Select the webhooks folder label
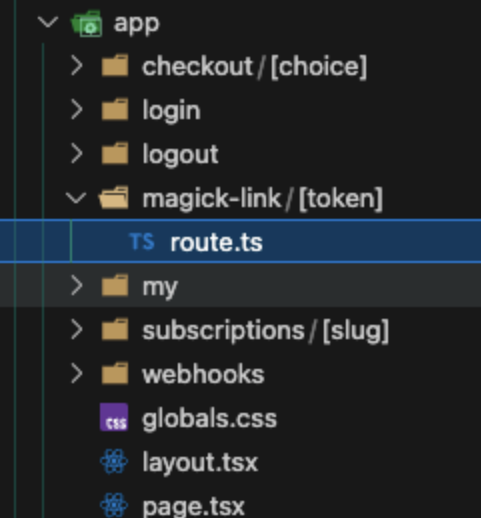This screenshot has height=518, width=481. (203, 374)
